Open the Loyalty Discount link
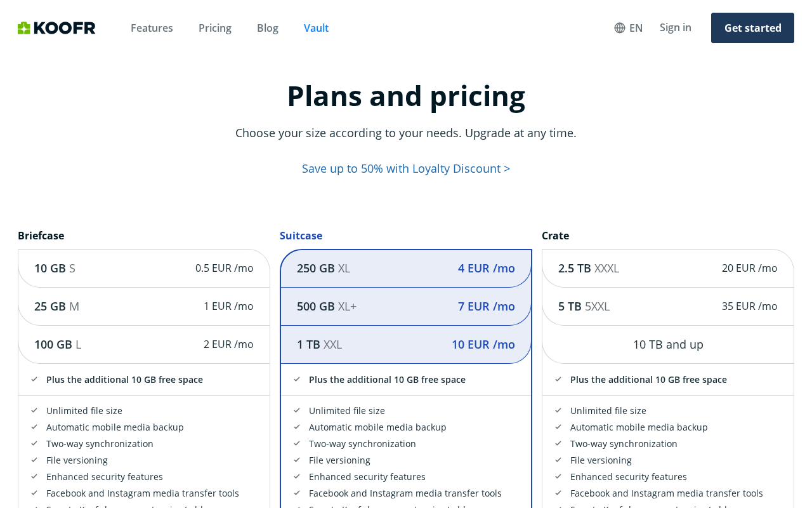812x508 pixels. (406, 168)
